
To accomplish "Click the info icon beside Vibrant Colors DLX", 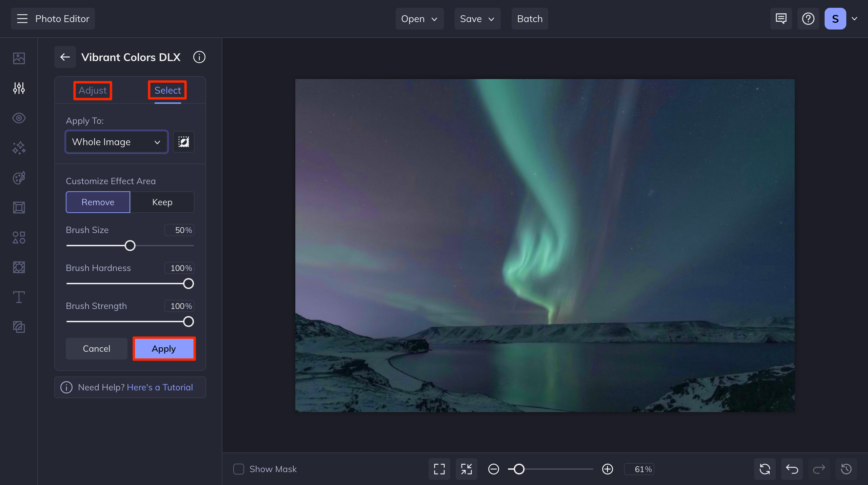I will pos(199,57).
